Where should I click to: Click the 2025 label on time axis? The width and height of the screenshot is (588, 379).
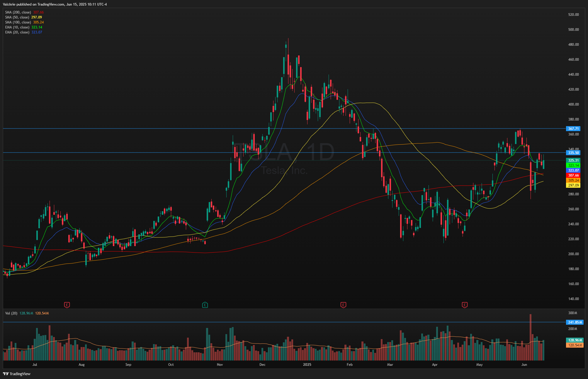[x=307, y=365]
